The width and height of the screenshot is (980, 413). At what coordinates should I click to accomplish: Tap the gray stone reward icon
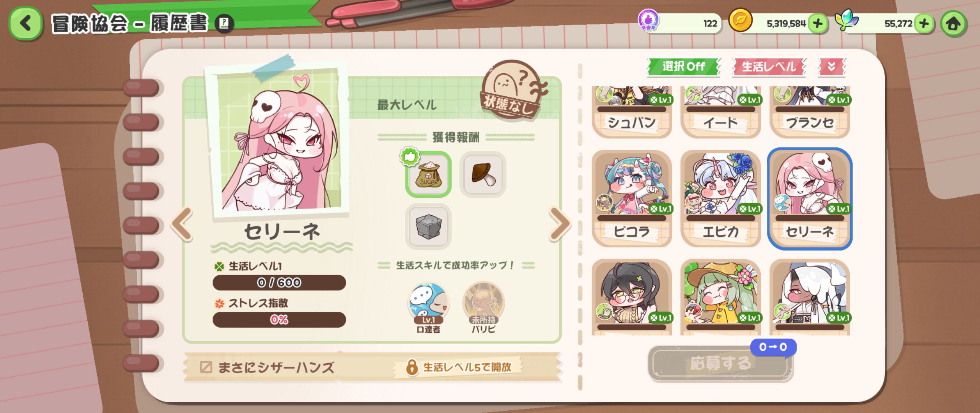428,226
